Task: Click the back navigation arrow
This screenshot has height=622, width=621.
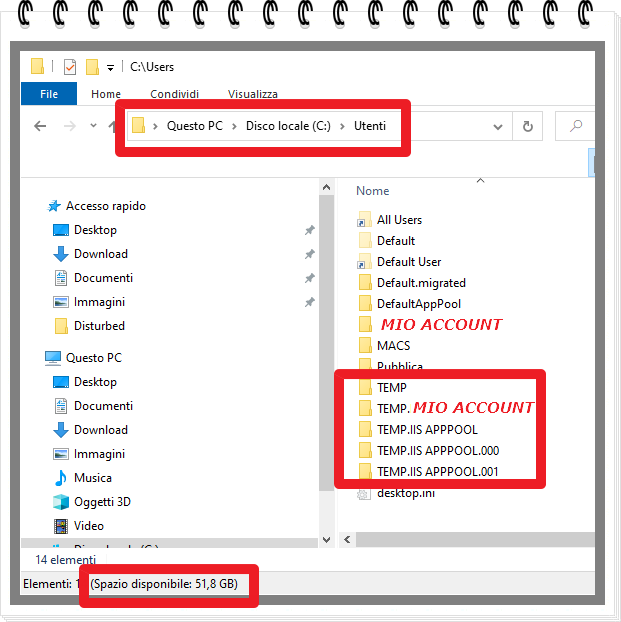Action: coord(40,126)
